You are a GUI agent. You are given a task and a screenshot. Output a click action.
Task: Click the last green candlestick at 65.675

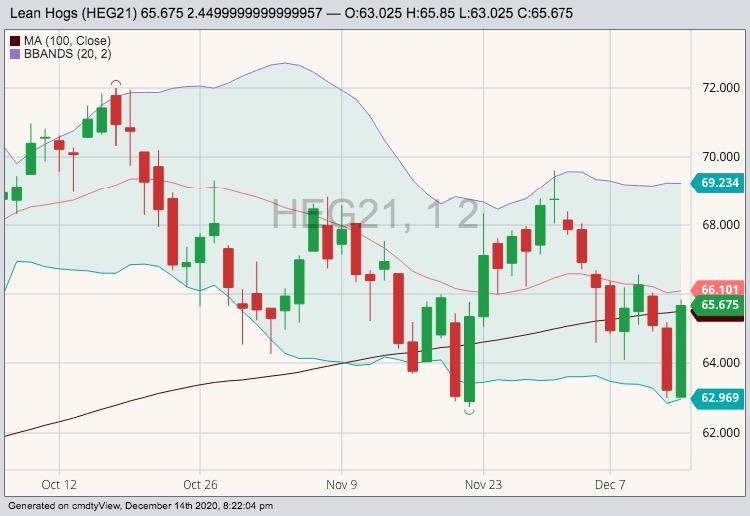(681, 351)
